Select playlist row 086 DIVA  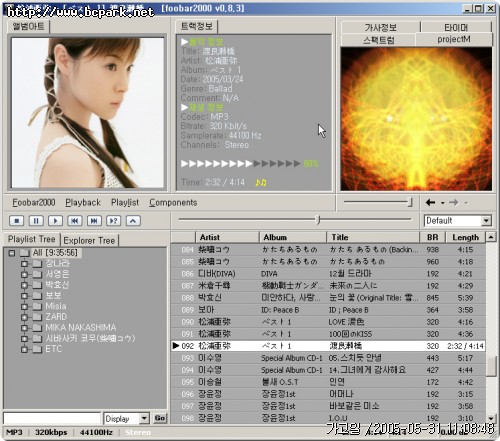point(328,274)
